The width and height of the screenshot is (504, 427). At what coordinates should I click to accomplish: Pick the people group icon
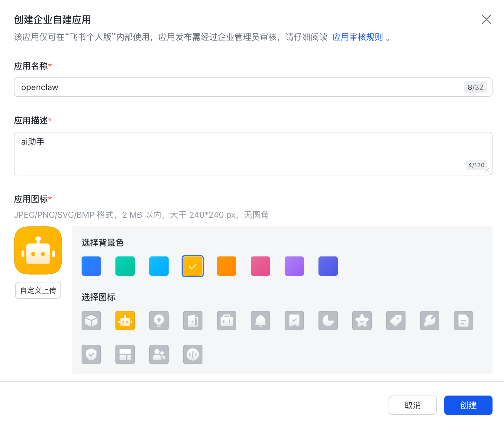[x=159, y=354]
